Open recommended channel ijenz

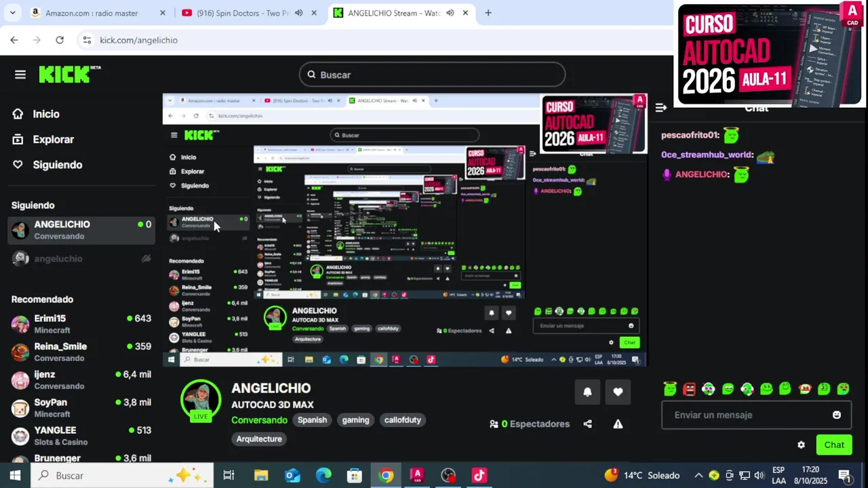tap(81, 380)
